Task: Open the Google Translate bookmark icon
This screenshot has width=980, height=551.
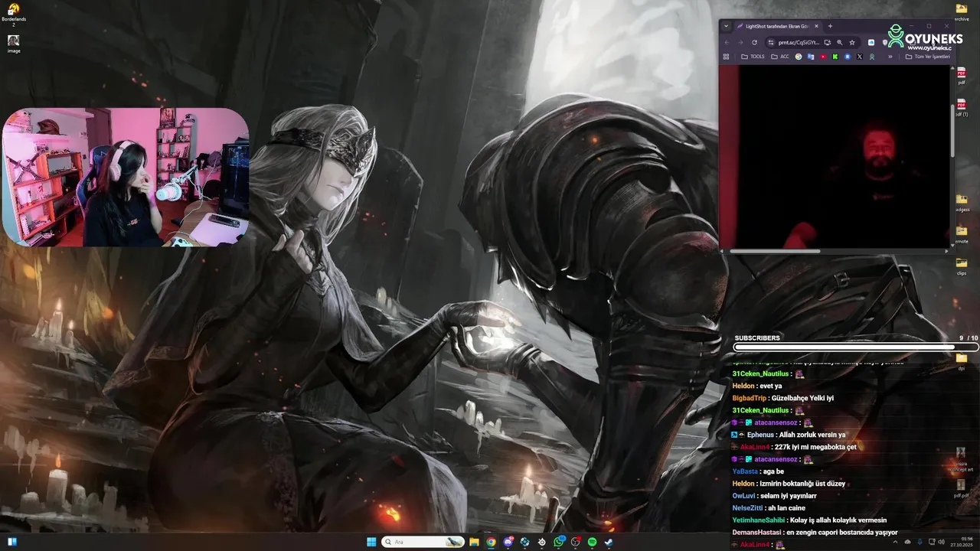Action: pos(811,57)
